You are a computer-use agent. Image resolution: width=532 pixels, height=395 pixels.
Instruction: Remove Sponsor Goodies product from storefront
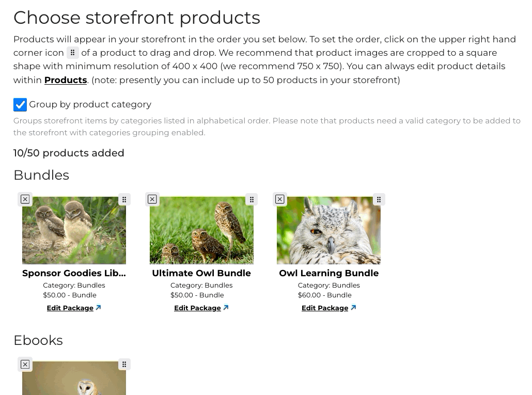[25, 199]
